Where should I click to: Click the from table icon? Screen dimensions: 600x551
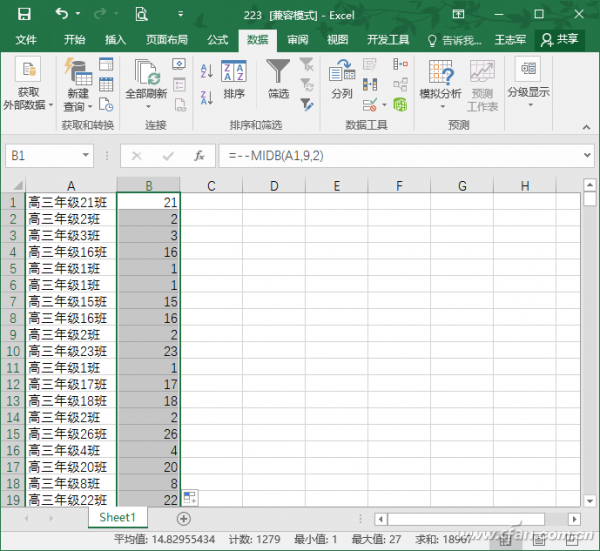point(106,84)
